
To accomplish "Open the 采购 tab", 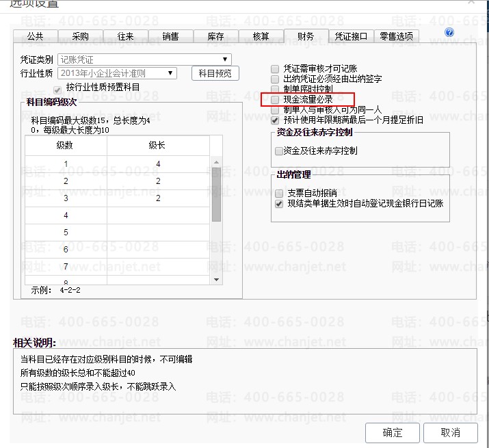I will pyautogui.click(x=80, y=36).
